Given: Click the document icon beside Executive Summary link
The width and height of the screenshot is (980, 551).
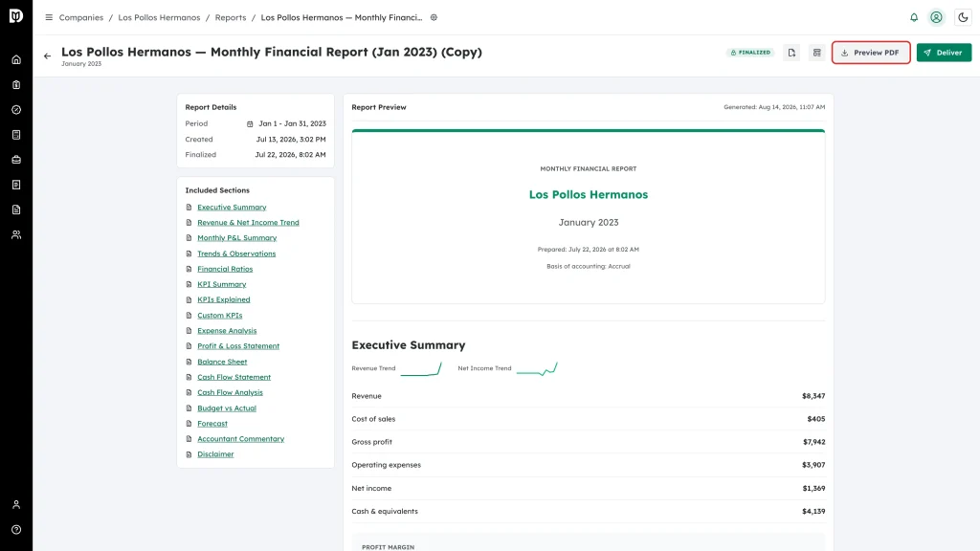Looking at the screenshot, I should click(x=189, y=208).
